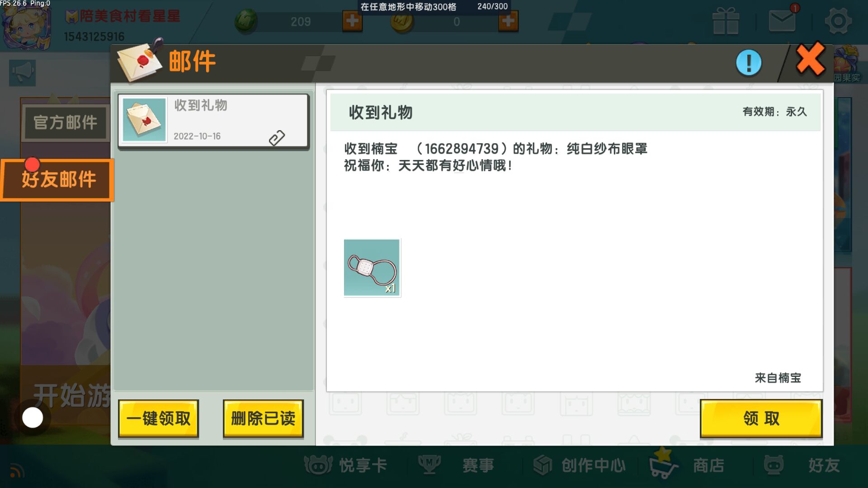
Task: Click the attachment paperclip icon
Action: [277, 138]
